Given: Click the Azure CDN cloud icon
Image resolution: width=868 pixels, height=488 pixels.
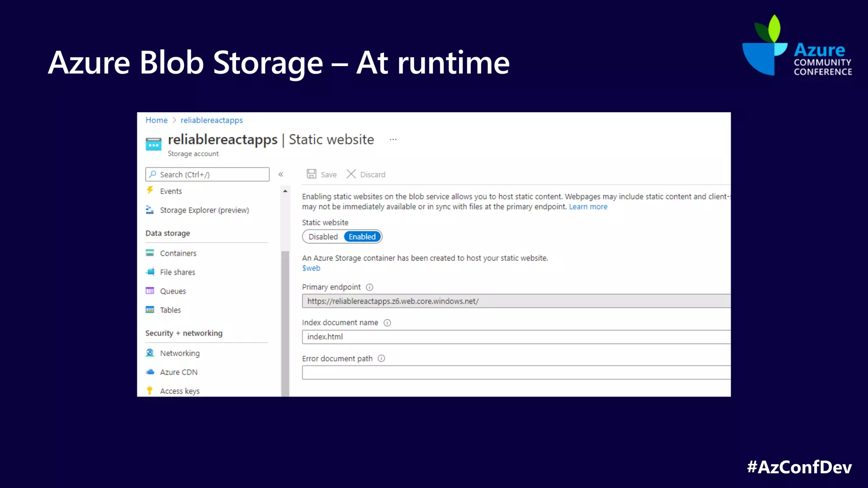Looking at the screenshot, I should click(x=150, y=372).
